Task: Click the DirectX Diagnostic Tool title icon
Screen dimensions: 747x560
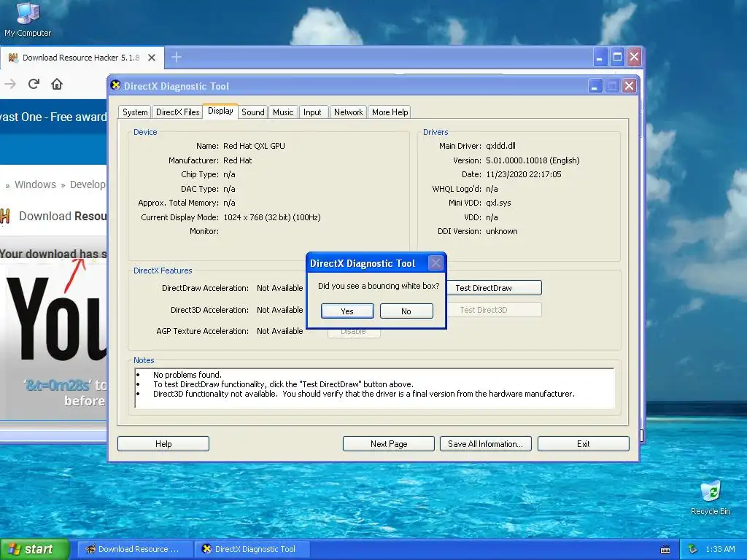Action: click(115, 85)
